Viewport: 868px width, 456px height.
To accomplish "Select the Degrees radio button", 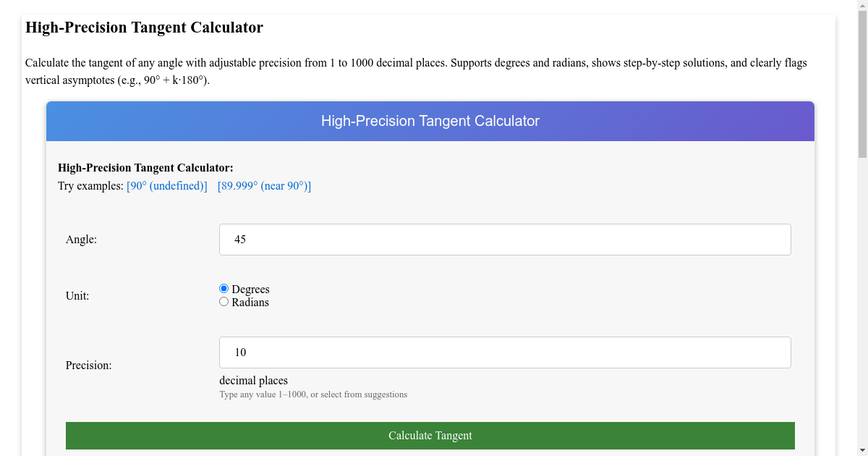I will [224, 288].
